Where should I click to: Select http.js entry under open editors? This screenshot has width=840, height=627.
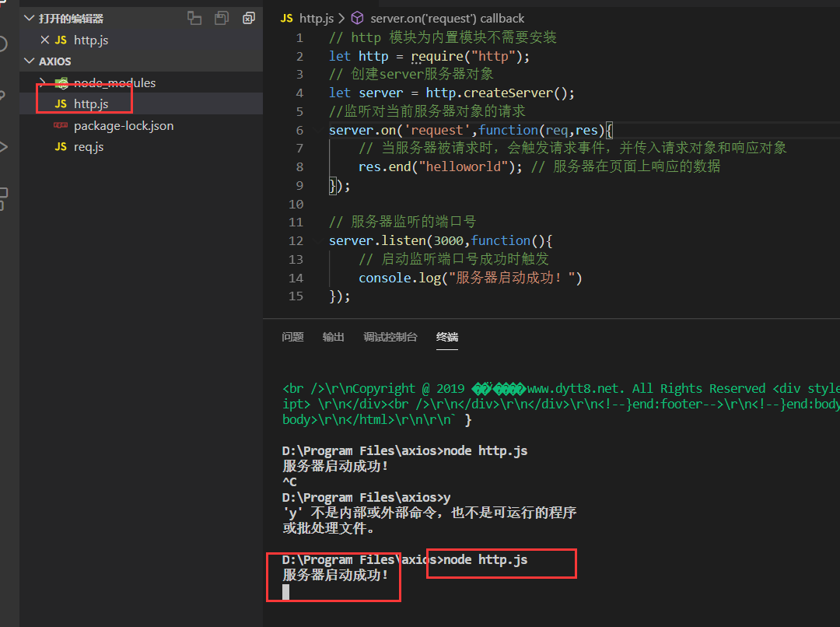pyautogui.click(x=142, y=40)
